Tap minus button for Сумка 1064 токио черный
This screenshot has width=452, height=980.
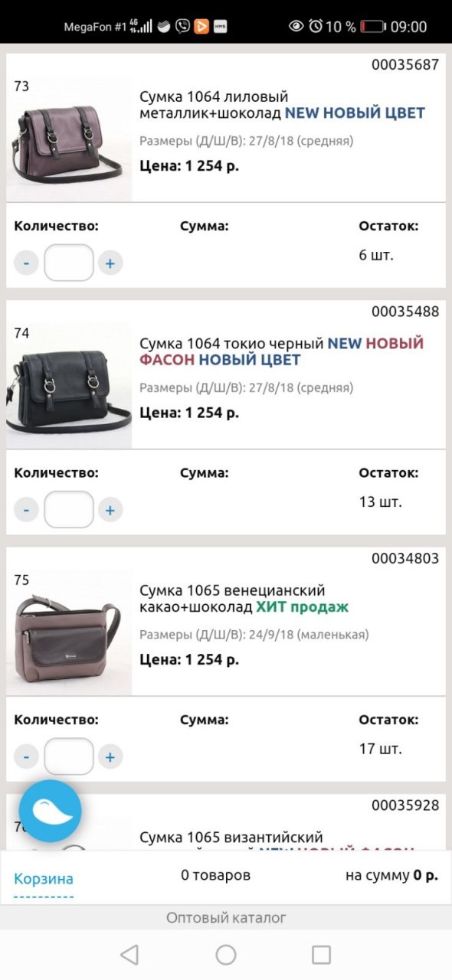click(x=26, y=510)
